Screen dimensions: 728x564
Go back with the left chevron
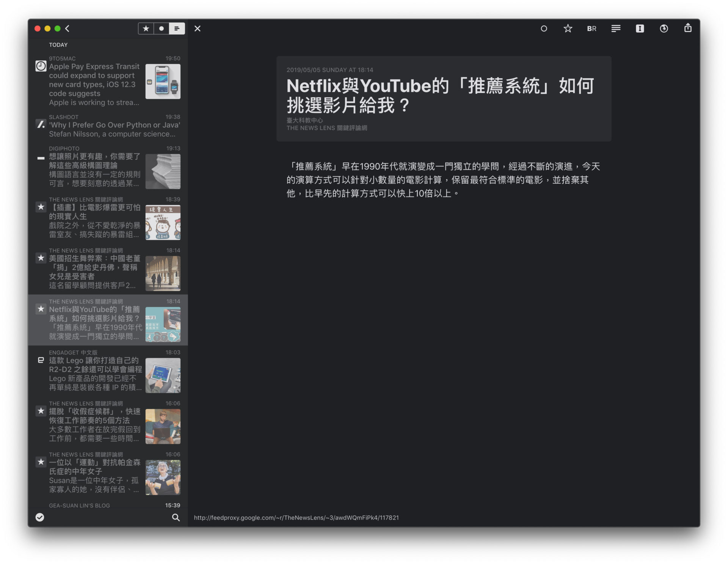click(x=67, y=28)
